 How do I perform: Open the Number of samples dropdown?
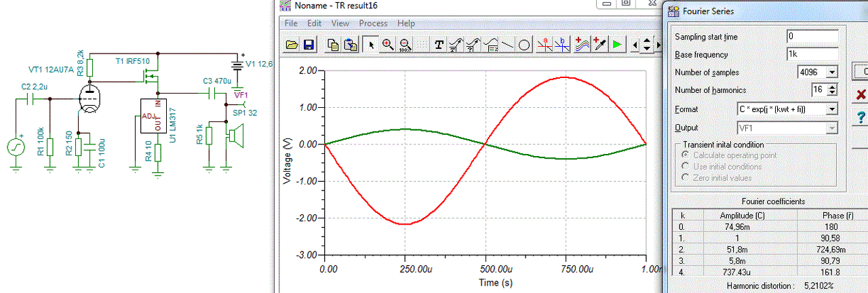pos(833,72)
